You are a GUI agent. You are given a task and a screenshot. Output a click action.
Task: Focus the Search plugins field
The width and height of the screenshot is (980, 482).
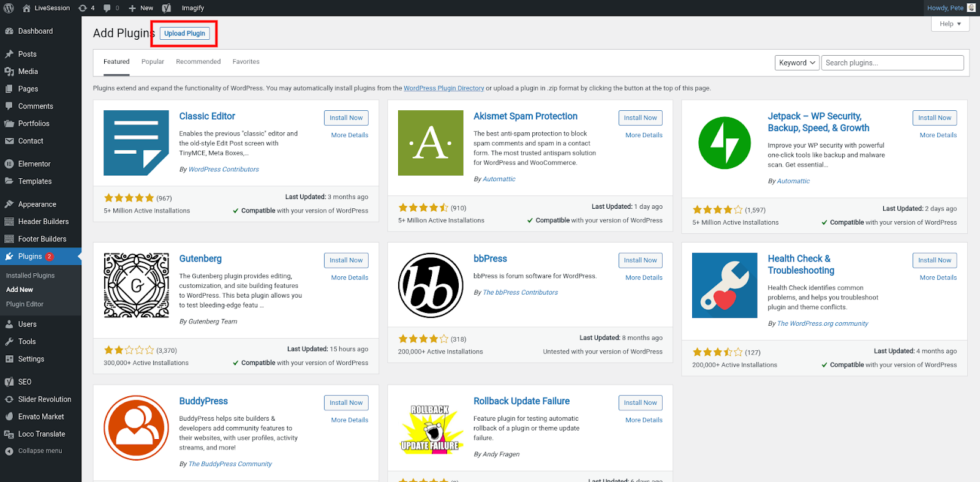[x=892, y=63]
